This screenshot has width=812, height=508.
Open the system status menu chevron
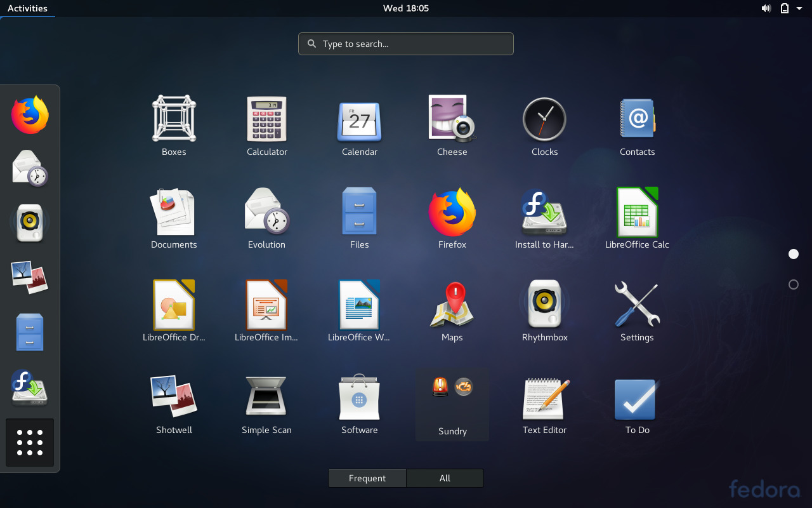pyautogui.click(x=801, y=8)
